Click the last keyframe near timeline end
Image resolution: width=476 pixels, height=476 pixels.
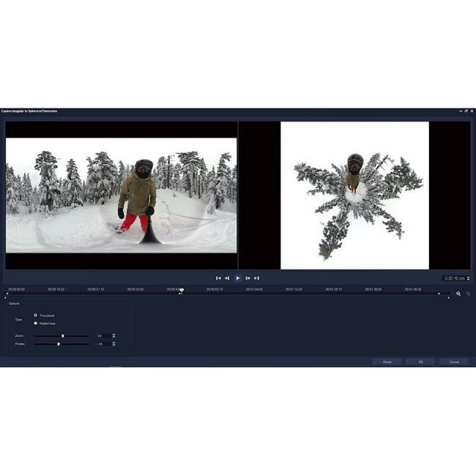[439, 294]
